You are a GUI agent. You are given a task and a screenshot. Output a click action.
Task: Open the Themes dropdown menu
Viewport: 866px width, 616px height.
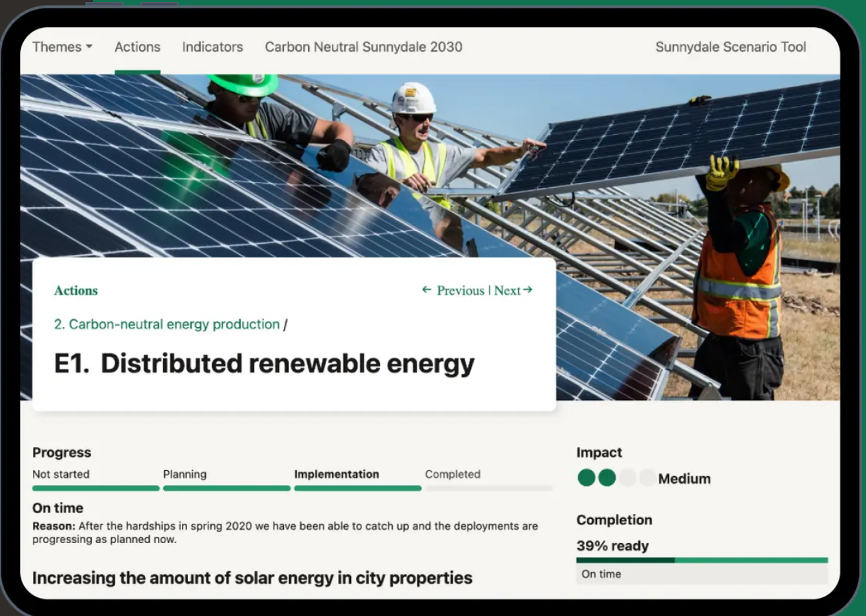pos(62,47)
